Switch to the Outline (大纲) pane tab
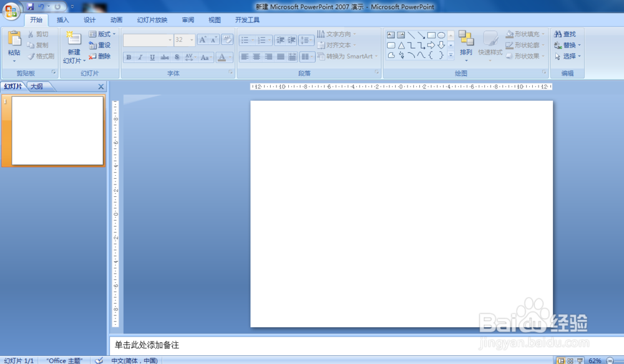 click(x=37, y=86)
